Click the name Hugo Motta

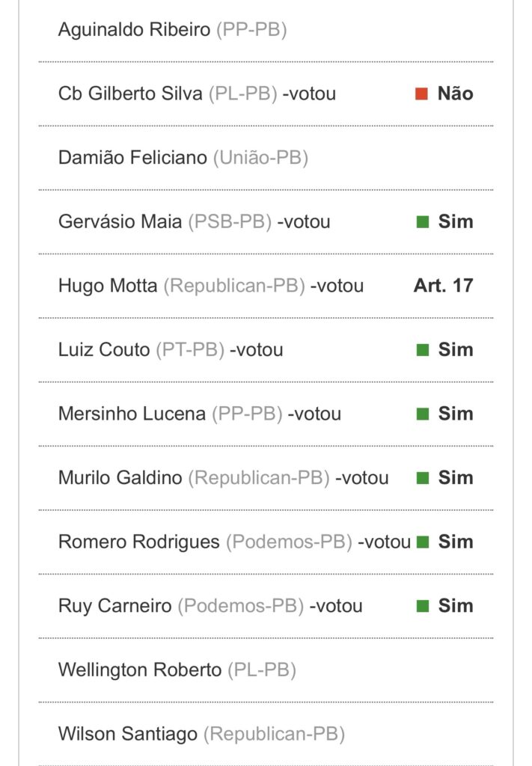[108, 286]
